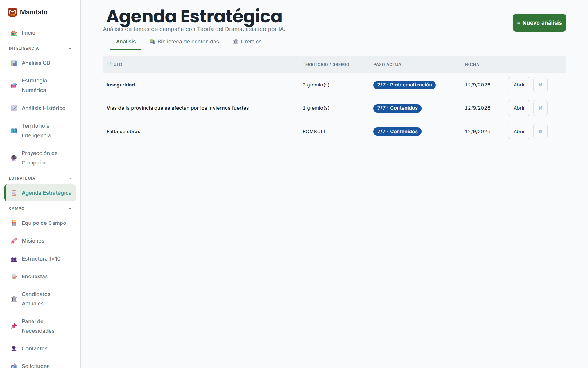Image resolution: width=588 pixels, height=368 pixels.
Task: Open Inicio home icon in sidebar
Action: point(14,33)
